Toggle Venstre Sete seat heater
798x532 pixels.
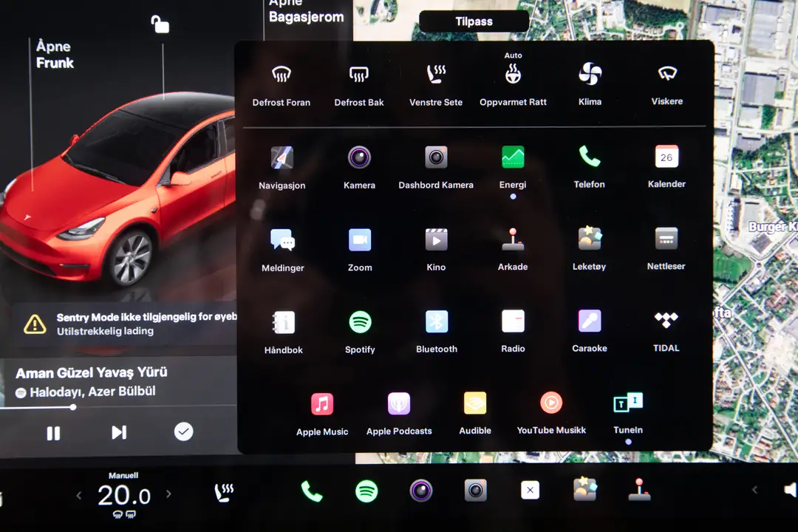coord(436,85)
